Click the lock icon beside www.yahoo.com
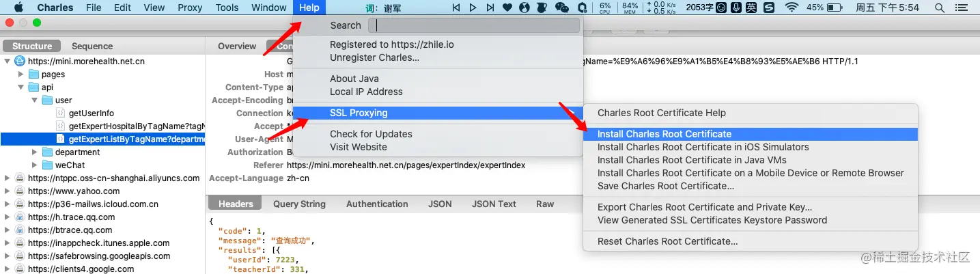The width and height of the screenshot is (980, 274). point(20,191)
